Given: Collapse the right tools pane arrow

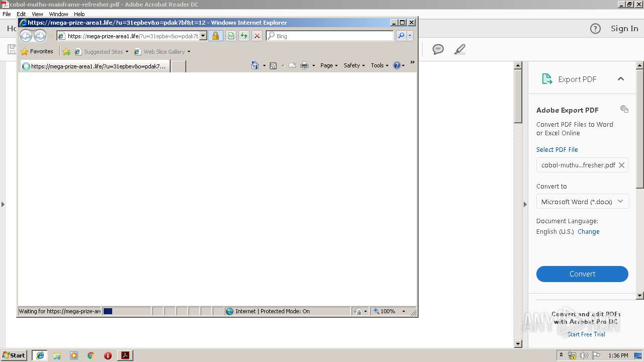Looking at the screenshot, I should tap(525, 204).
